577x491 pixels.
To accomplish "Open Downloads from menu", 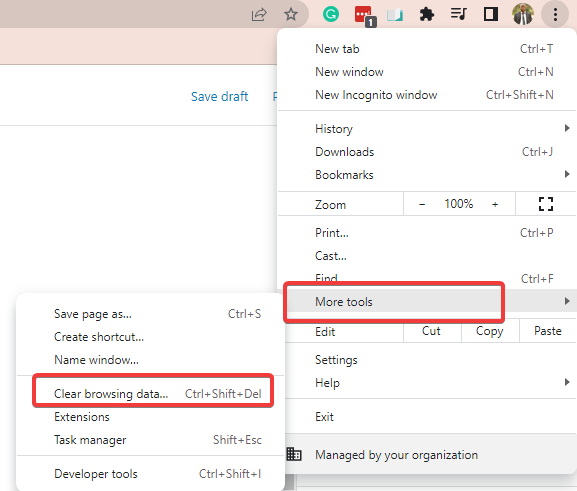I will click(427, 152).
